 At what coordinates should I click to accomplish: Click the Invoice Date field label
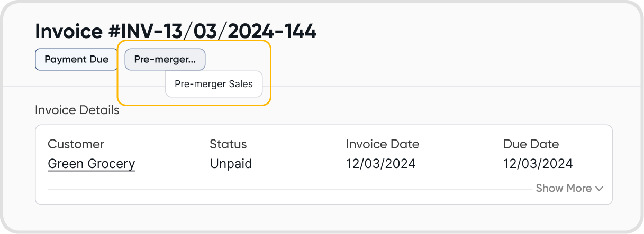[382, 144]
